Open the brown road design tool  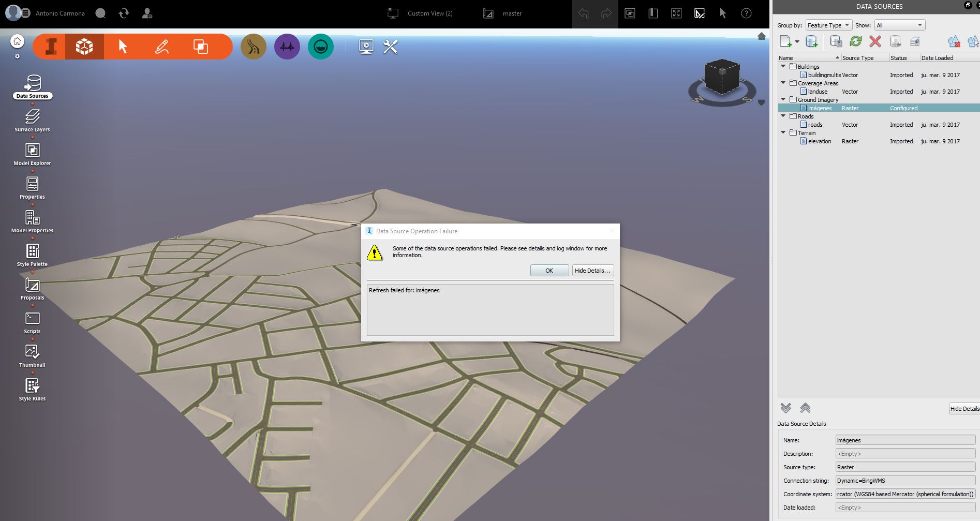pyautogui.click(x=254, y=47)
